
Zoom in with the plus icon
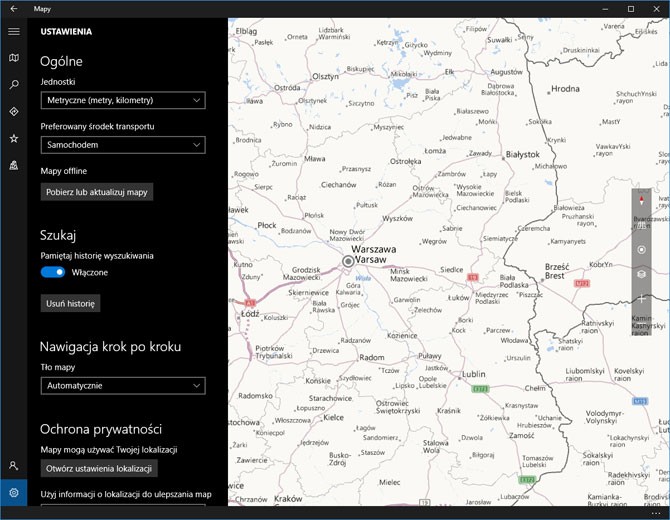641,299
